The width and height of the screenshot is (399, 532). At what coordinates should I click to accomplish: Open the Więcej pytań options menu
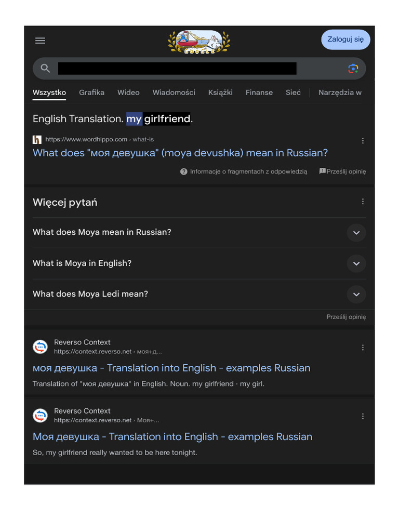tap(363, 202)
